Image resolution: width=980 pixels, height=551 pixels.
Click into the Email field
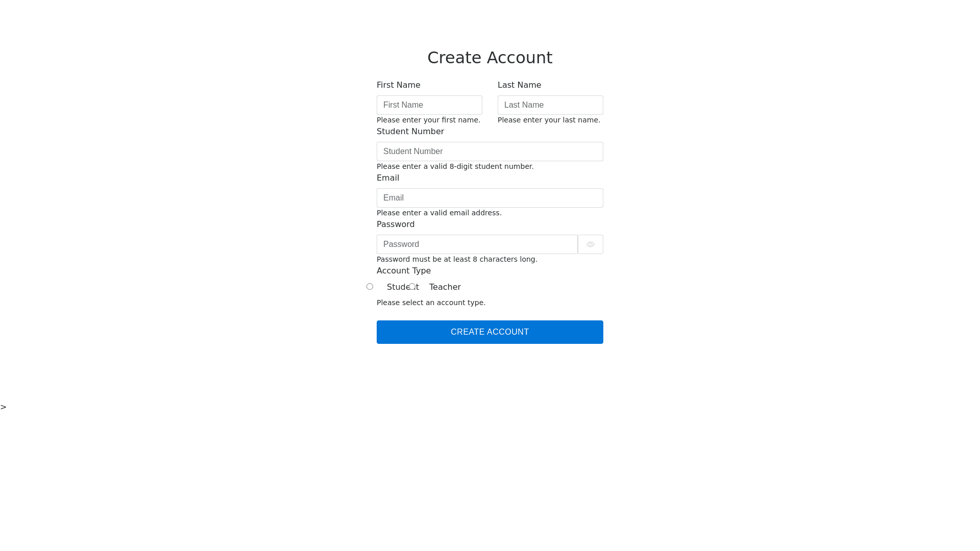490,198
